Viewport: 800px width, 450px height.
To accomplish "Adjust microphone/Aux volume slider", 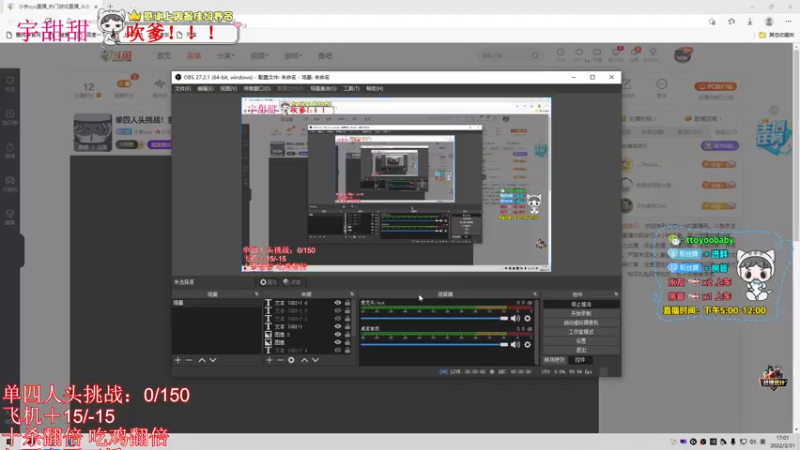I will click(x=434, y=318).
